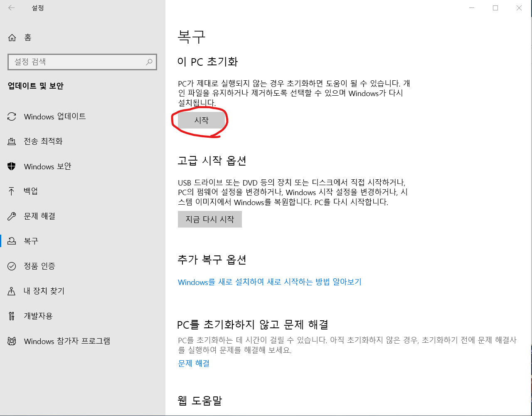Open Windows 보안 page

point(83,166)
